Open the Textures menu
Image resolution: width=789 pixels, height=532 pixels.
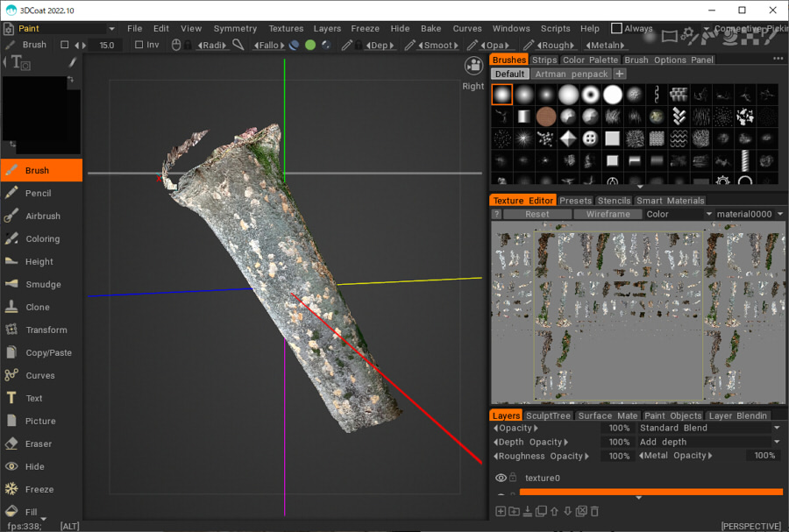286,29
